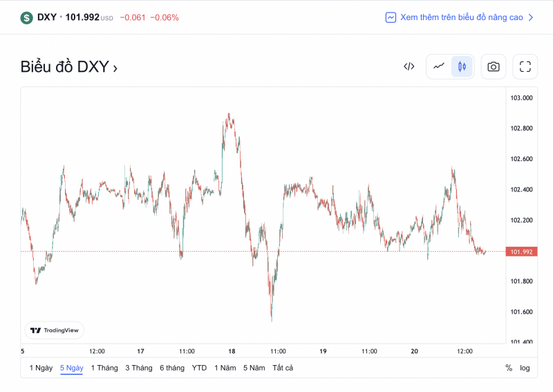Select the YTD range
The width and height of the screenshot is (553, 392).
[199, 368]
